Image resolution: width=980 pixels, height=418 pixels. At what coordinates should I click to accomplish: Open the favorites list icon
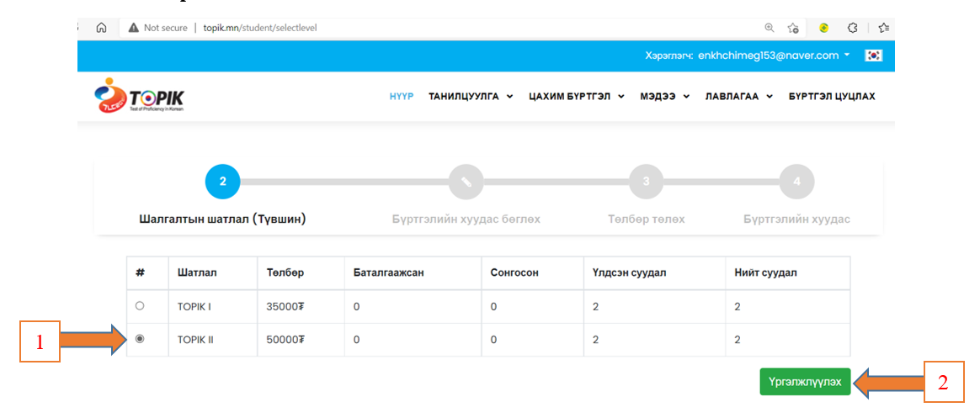click(x=883, y=28)
